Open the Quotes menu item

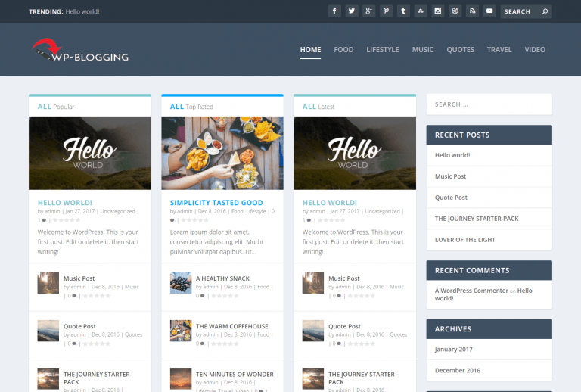tap(460, 50)
